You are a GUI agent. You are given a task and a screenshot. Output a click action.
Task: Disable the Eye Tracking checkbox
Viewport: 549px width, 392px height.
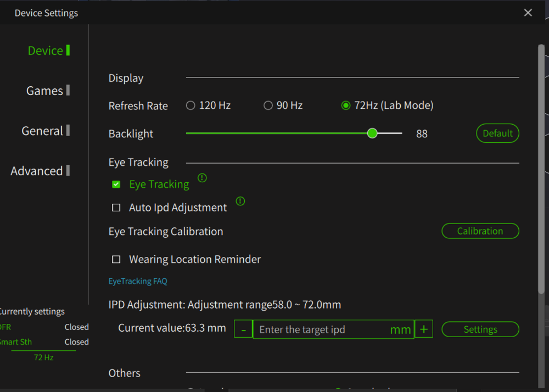[x=116, y=184]
